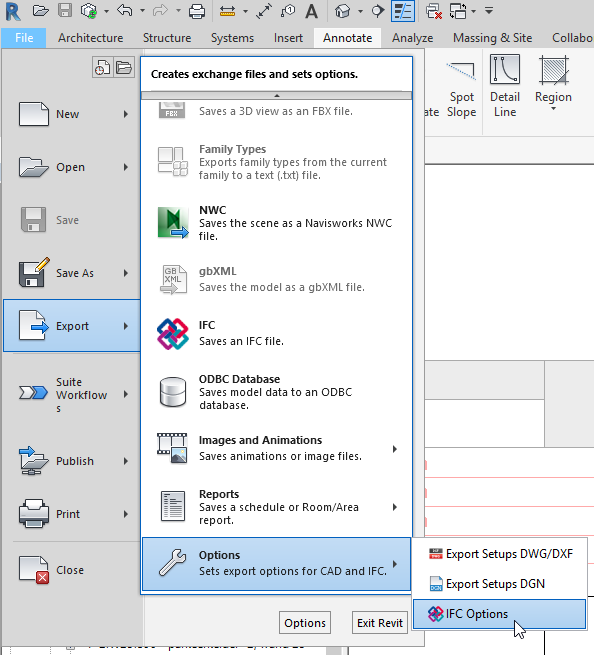Image resolution: width=594 pixels, height=655 pixels.
Task: Switch to Analyze tab
Action: [x=412, y=38]
